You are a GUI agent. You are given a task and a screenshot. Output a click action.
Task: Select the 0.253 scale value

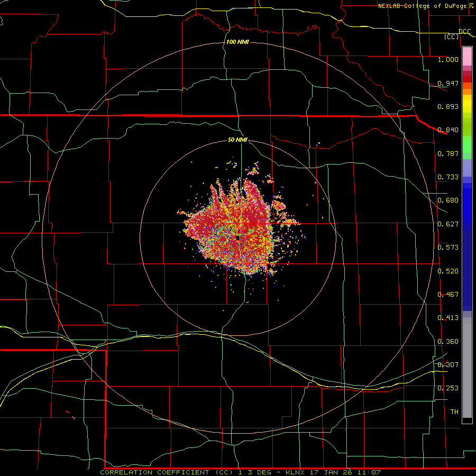pos(448,388)
